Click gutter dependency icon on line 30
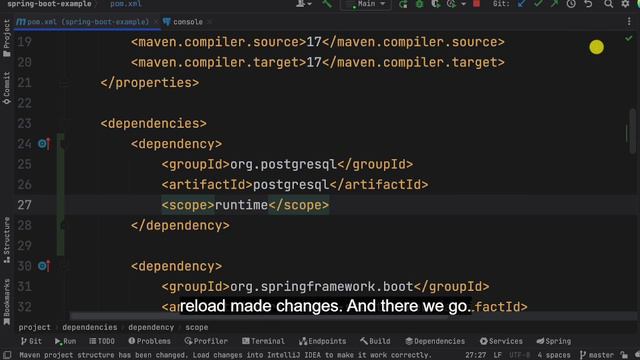The width and height of the screenshot is (640, 360). tap(44, 266)
